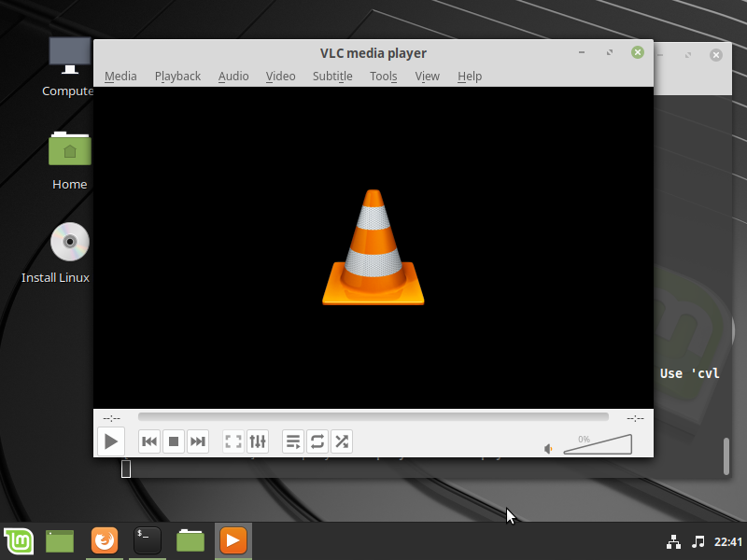
Task: Set volume on the triangular volume slider
Action: [598, 444]
